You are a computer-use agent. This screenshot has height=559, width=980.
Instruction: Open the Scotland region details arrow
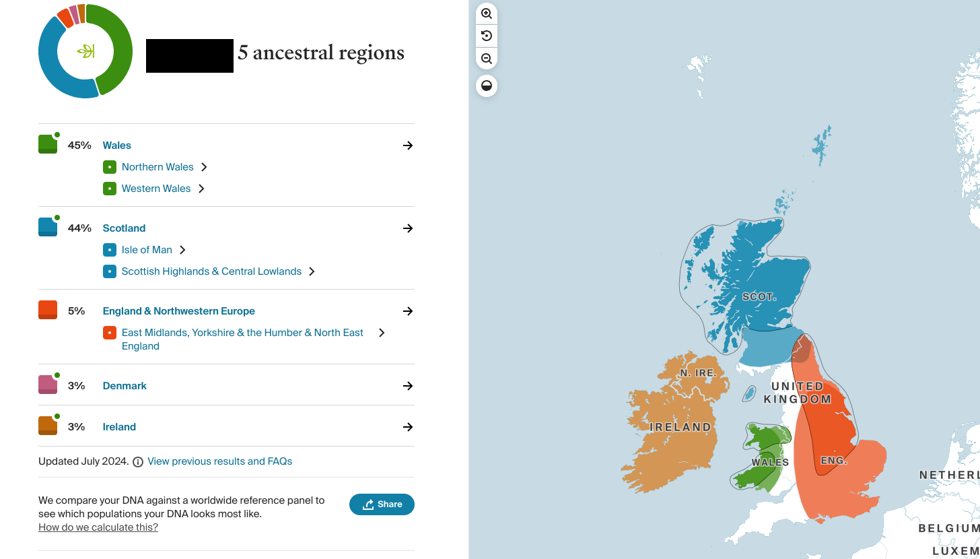(408, 228)
